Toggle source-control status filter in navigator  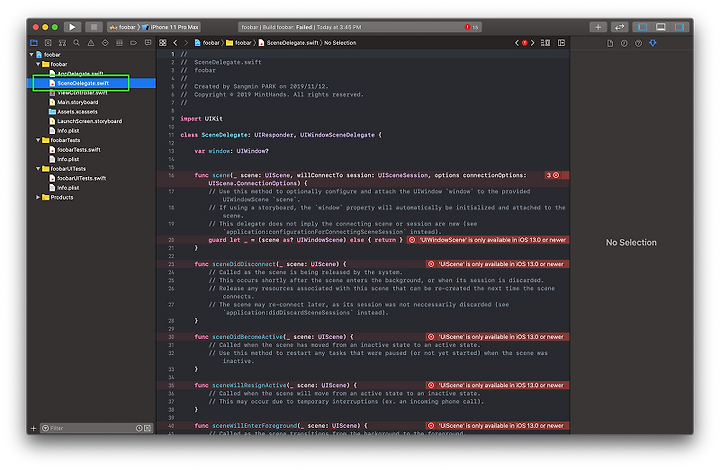tap(148, 428)
